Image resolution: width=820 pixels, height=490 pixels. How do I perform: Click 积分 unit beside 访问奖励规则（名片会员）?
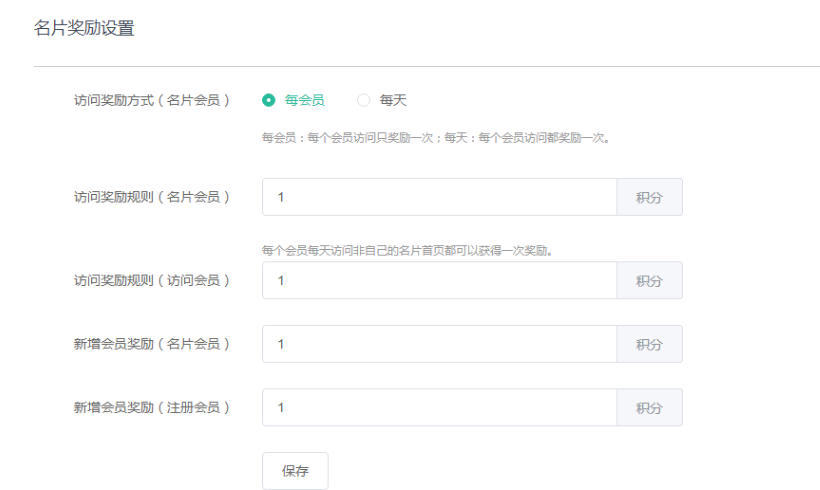pyautogui.click(x=649, y=197)
